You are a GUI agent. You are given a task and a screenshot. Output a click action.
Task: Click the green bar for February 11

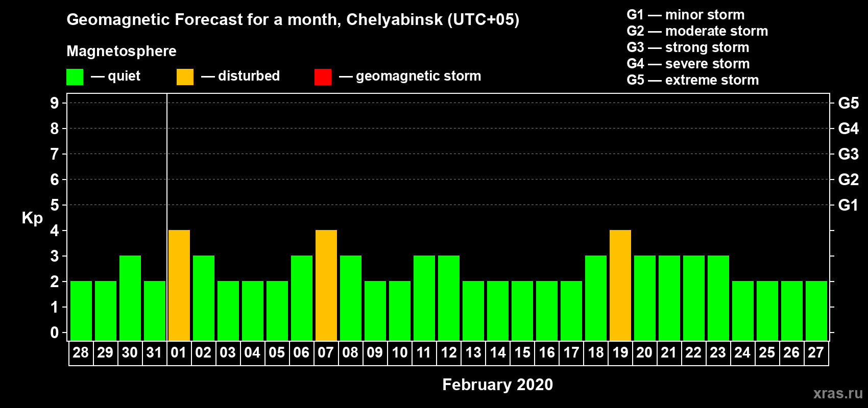click(x=424, y=298)
